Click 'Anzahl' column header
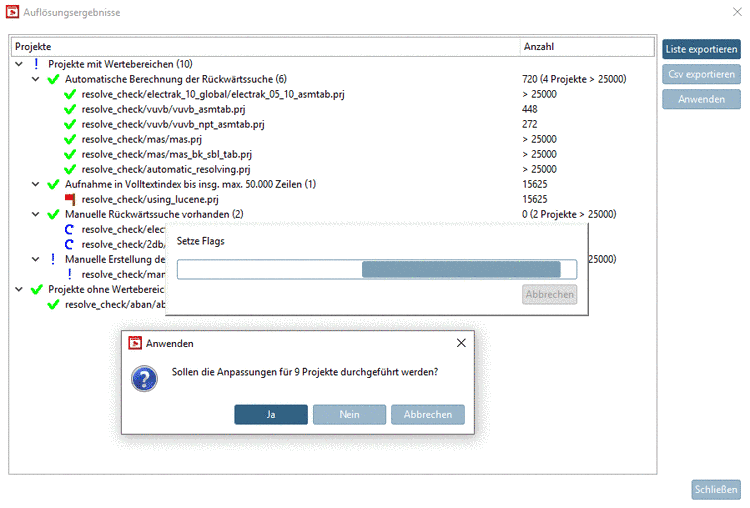This screenshot has height=508, width=750. coord(587,46)
